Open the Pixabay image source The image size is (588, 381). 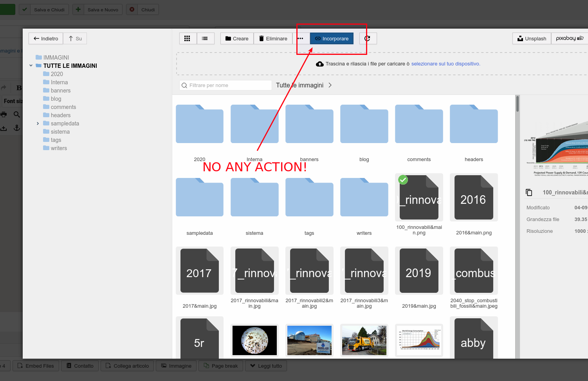coord(569,38)
